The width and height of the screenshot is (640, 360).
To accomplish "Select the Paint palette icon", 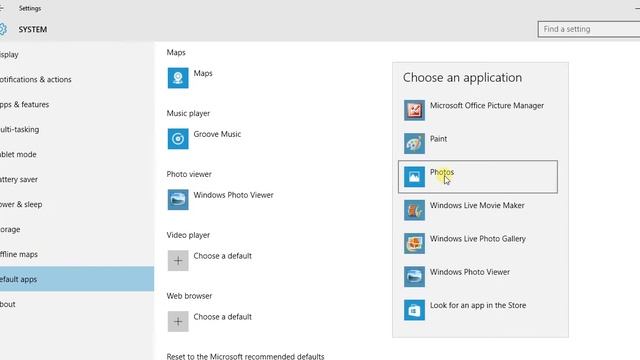I will 414,143.
